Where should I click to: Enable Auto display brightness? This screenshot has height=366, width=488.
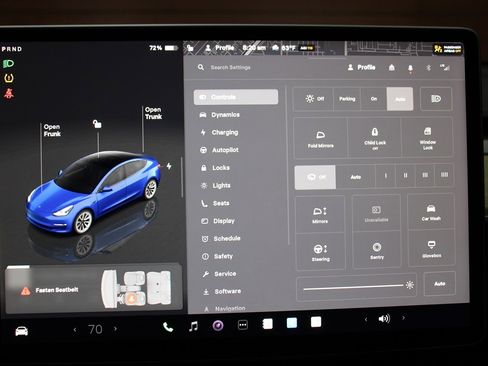coord(440,284)
